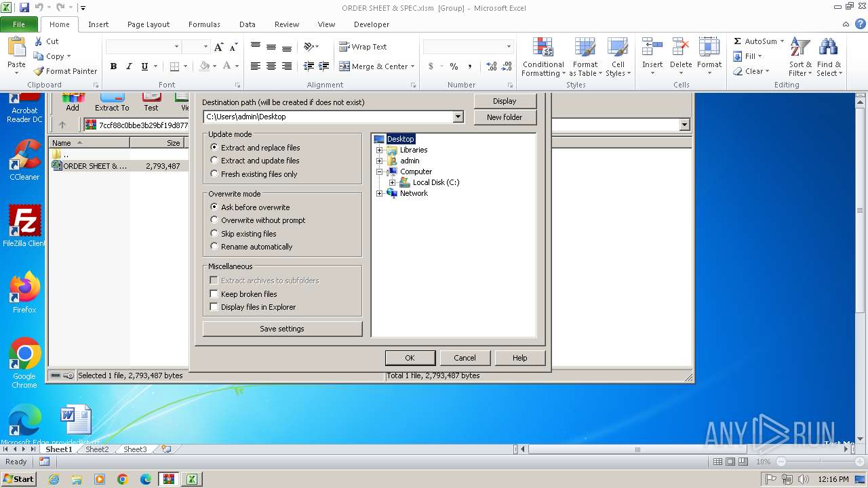868x488 pixels.
Task: Open Cell Styles gallery
Action: 618,58
